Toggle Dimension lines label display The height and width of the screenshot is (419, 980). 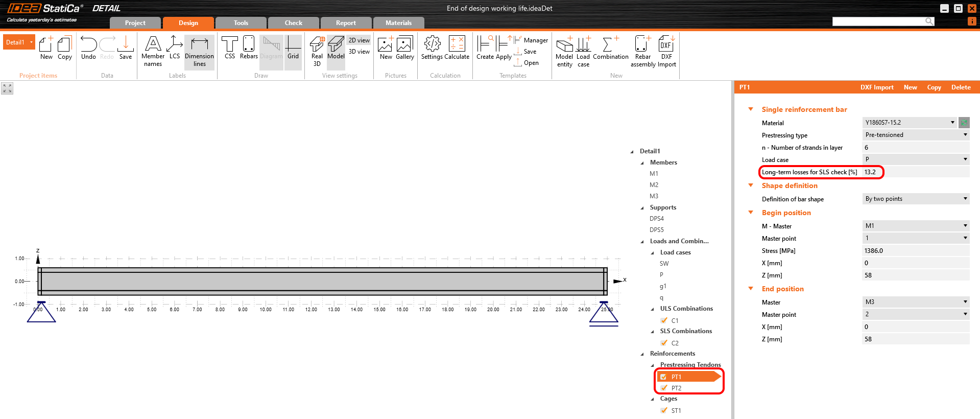coord(199,51)
